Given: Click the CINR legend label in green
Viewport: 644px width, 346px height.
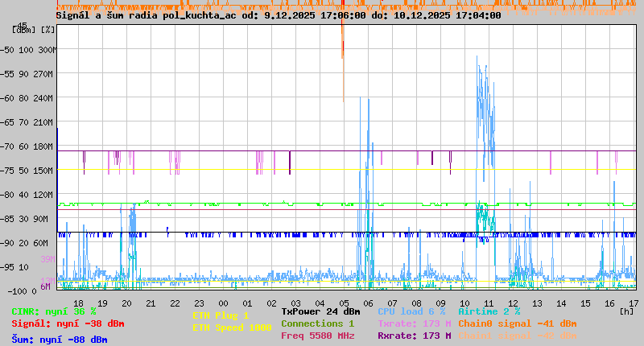Looking at the screenshot, I should tap(53, 311).
